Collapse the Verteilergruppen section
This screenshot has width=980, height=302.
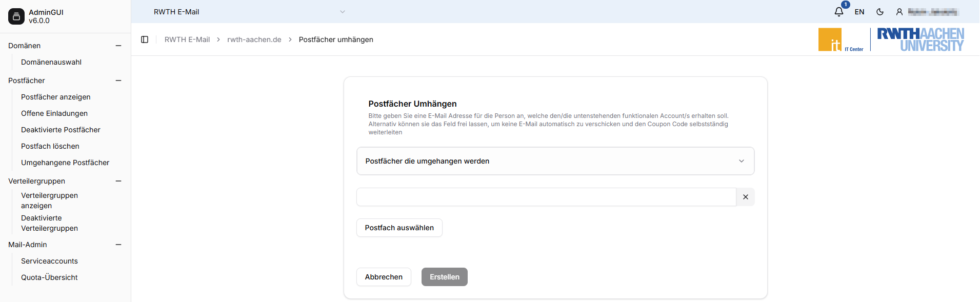[118, 181]
